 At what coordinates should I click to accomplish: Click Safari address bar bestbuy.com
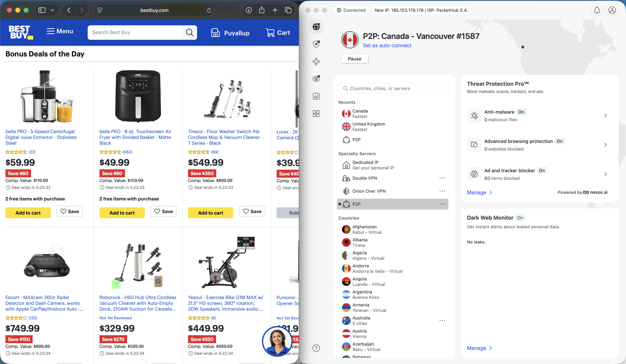pyautogui.click(x=154, y=10)
